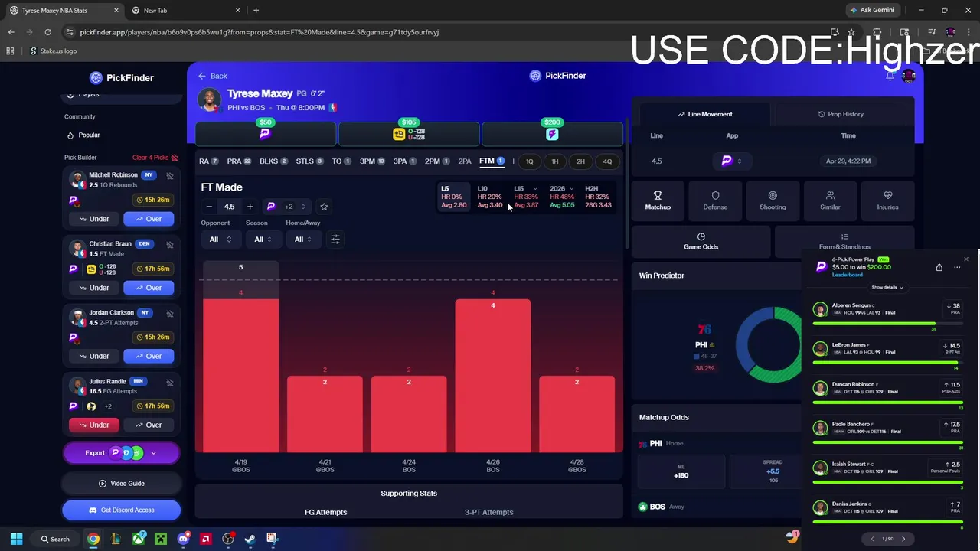Select the 2PA stat tab
This screenshot has width=980, height=551.
465,161
